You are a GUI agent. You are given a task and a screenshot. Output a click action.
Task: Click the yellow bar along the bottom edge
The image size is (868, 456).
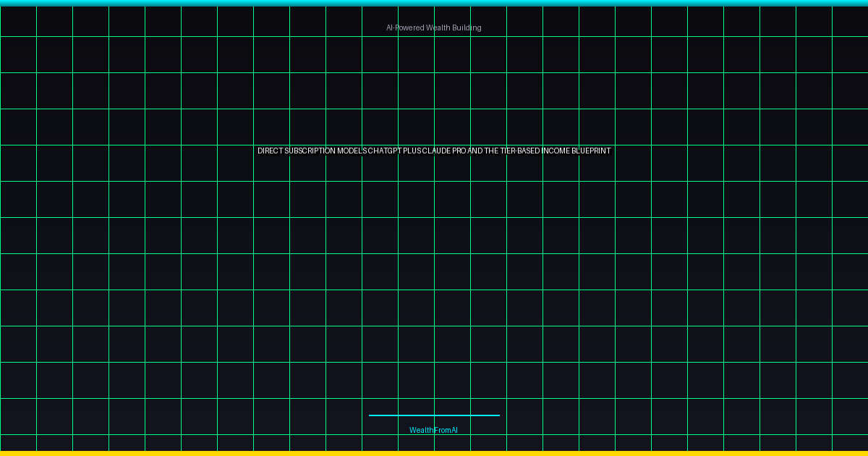click(x=434, y=453)
